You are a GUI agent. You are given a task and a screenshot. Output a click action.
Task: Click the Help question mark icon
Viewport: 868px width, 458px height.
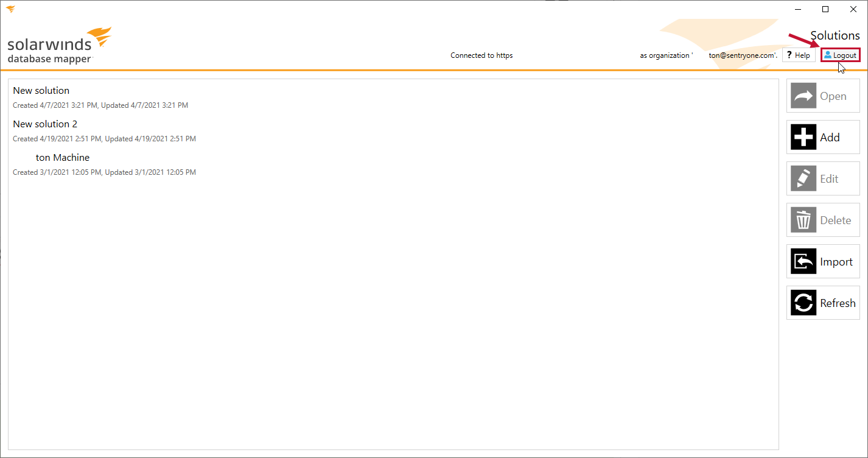[789, 55]
